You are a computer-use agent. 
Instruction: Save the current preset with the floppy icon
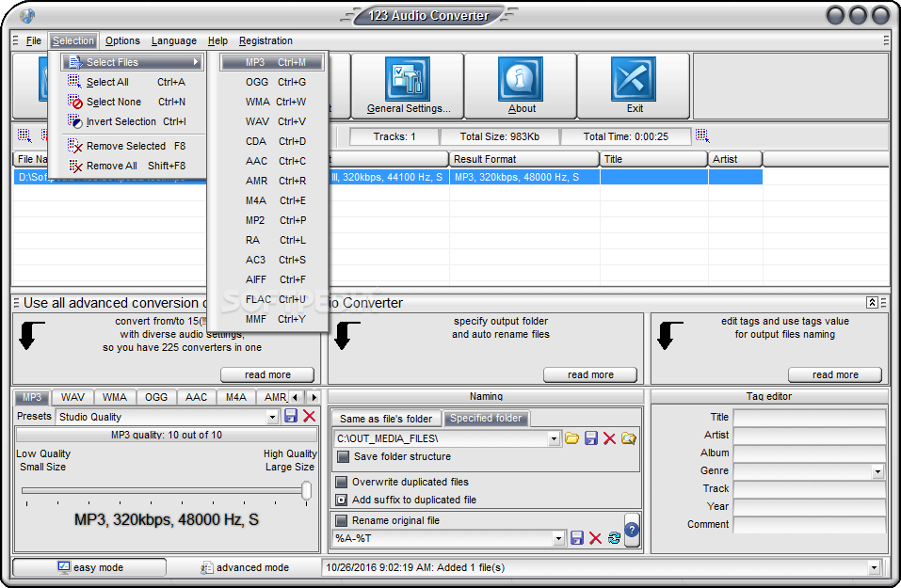291,417
